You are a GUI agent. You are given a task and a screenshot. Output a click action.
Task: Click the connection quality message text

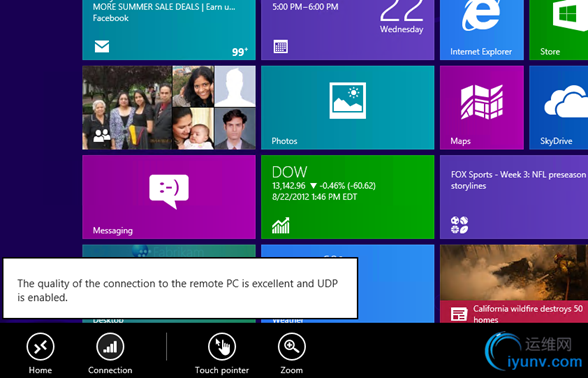point(177,290)
